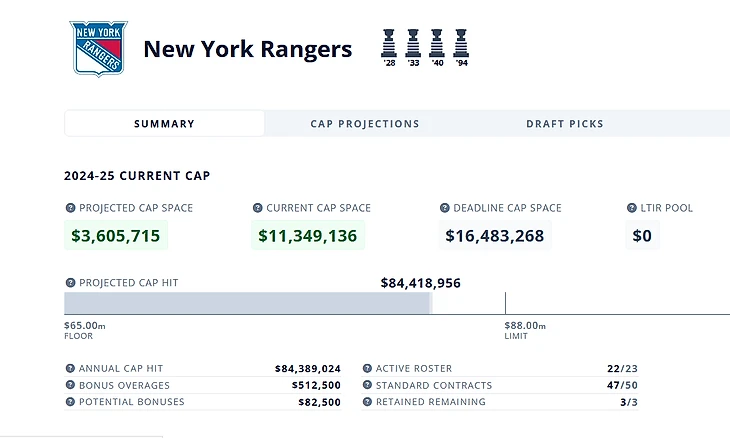Select the Summary tab

point(164,124)
